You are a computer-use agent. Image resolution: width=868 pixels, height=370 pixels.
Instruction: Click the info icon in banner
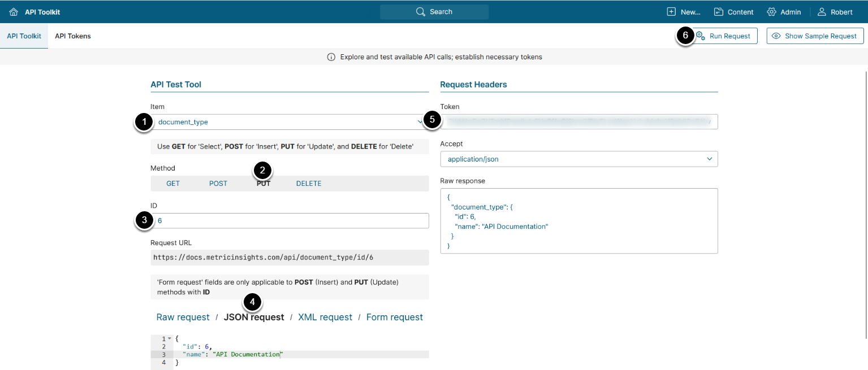331,57
